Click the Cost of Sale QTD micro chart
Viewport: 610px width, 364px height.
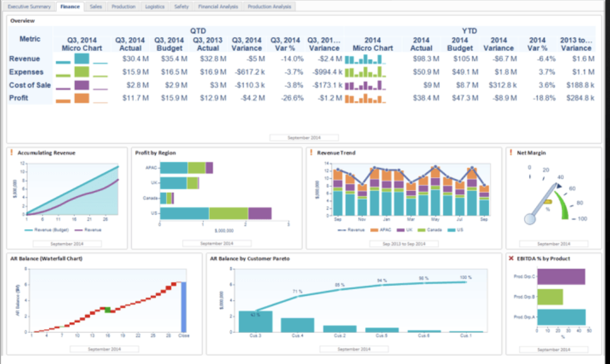click(82, 85)
